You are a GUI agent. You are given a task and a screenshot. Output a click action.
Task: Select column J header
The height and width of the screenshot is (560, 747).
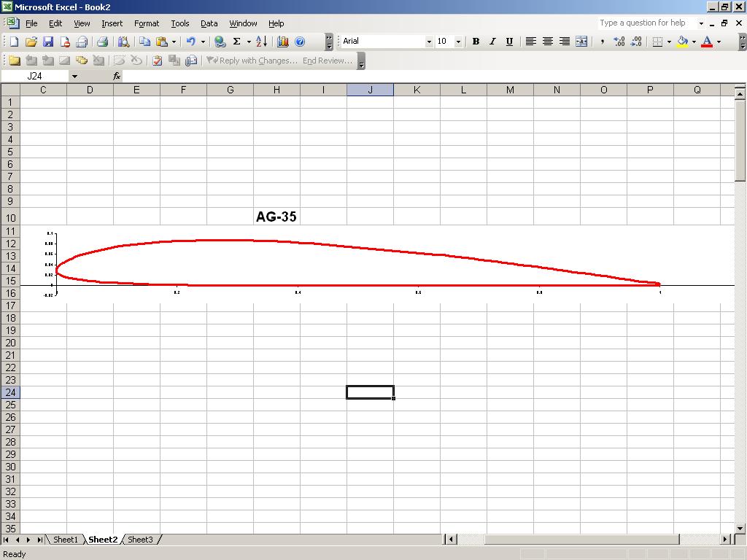[x=370, y=90]
